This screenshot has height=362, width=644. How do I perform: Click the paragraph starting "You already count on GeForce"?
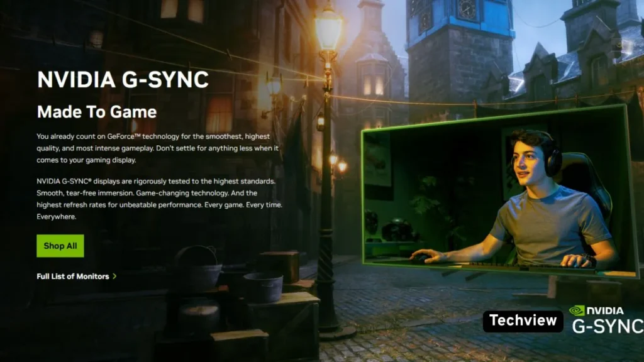(158, 148)
